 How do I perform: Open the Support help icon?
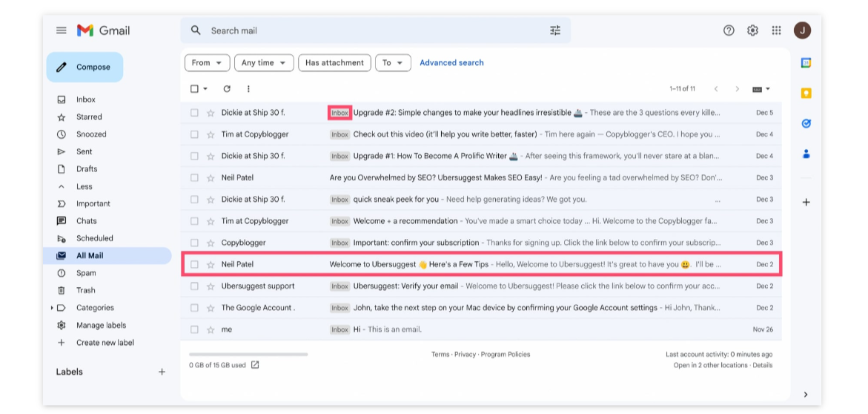(729, 30)
